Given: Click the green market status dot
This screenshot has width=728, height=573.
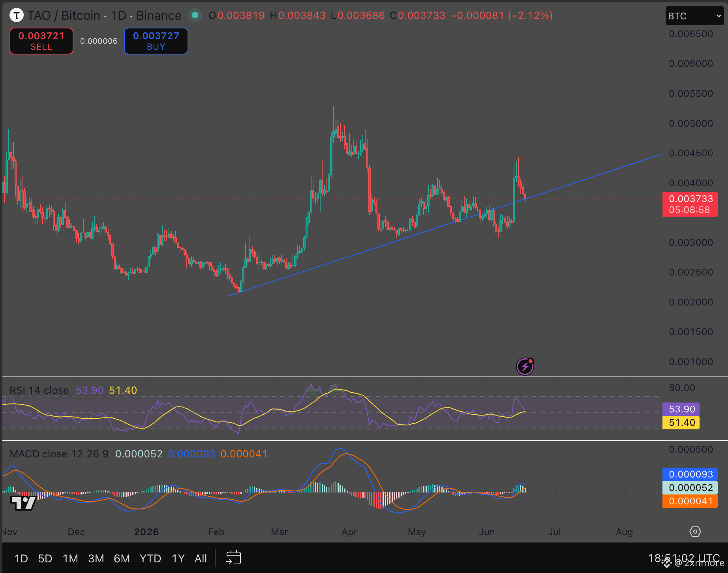Looking at the screenshot, I should pos(195,15).
